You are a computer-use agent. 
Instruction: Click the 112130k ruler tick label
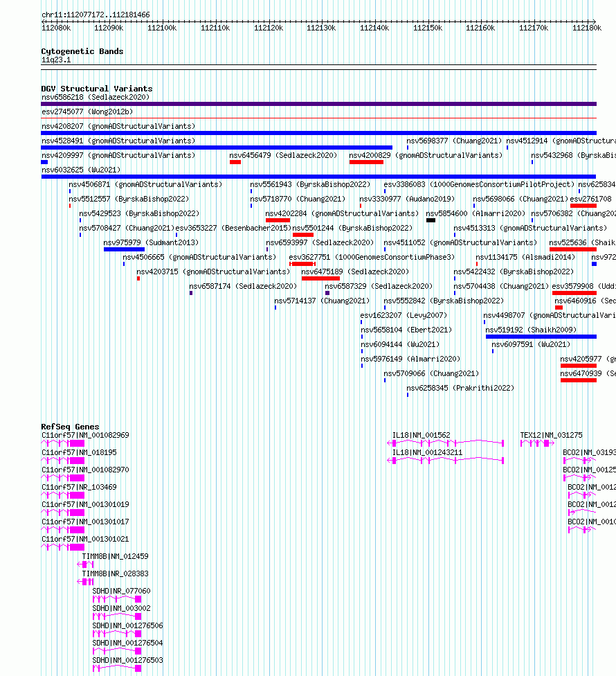[x=321, y=28]
